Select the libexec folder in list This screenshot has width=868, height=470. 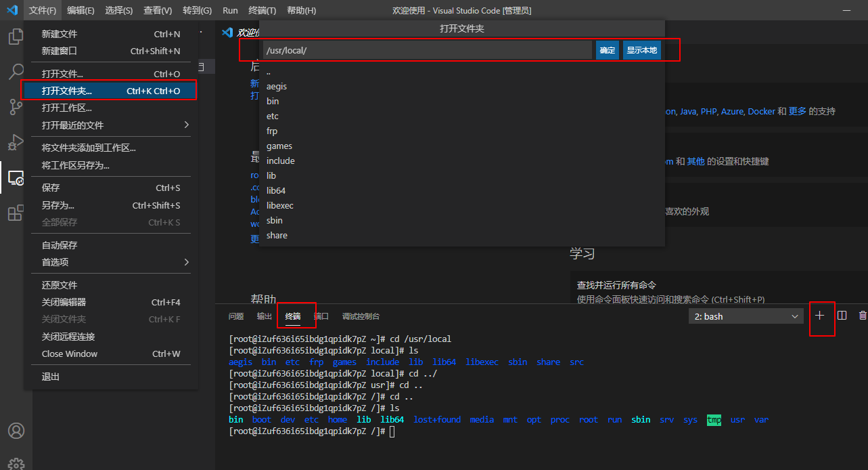pyautogui.click(x=462, y=205)
